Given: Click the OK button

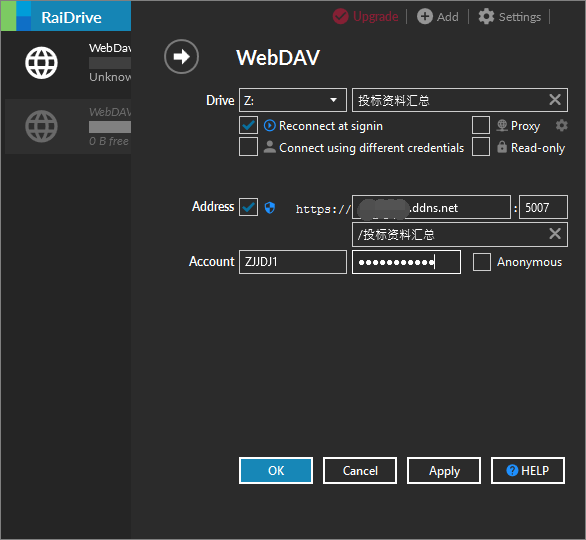Looking at the screenshot, I should [276, 470].
